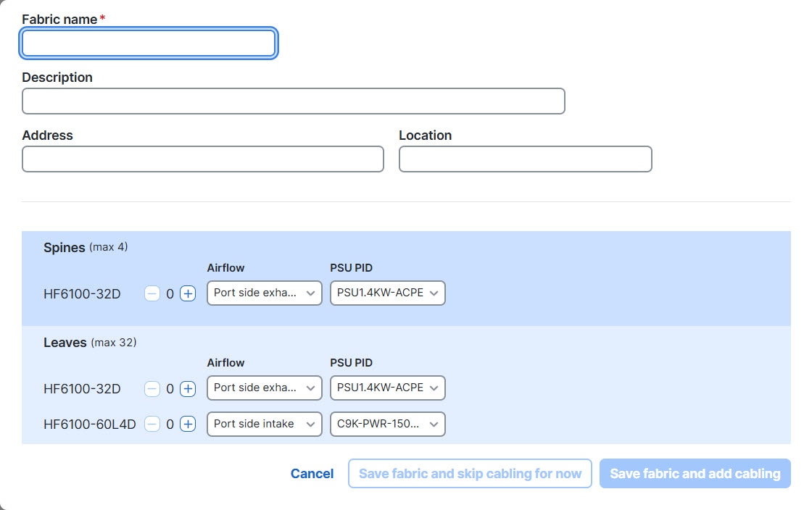Click into the Description text field
The image size is (812, 510).
tap(294, 101)
